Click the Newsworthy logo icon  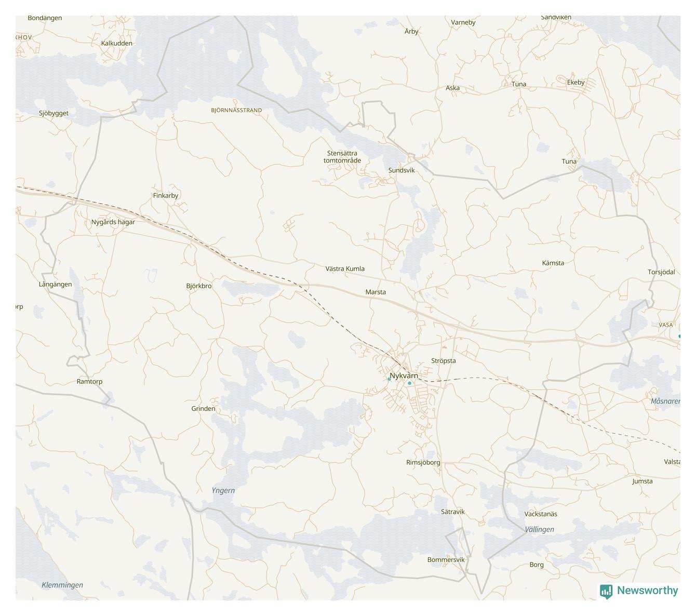(606, 591)
